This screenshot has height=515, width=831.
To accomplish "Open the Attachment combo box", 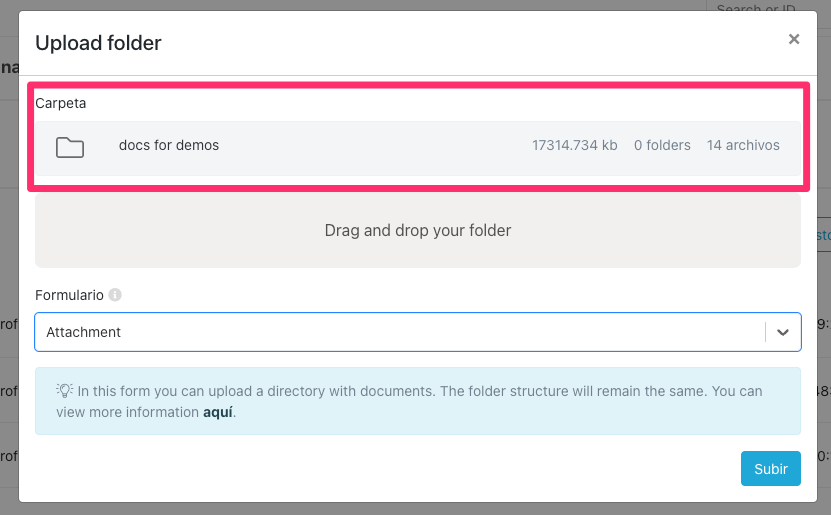I will coord(400,332).
